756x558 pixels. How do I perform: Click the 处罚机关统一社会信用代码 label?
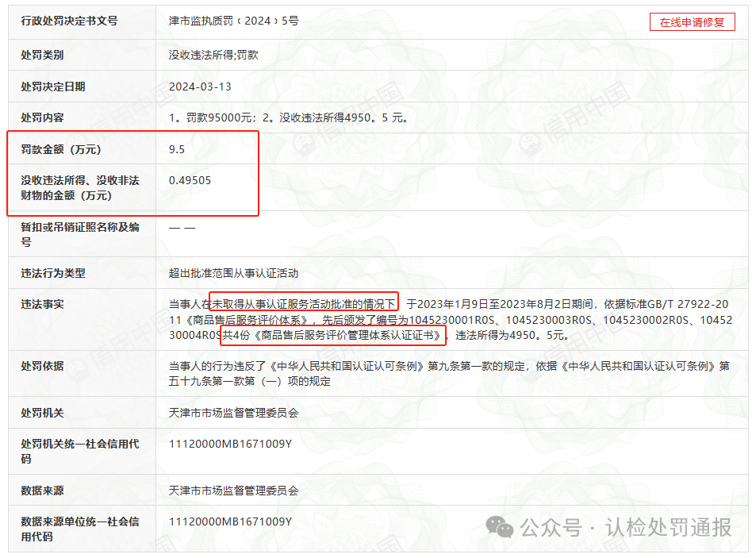coord(80,451)
